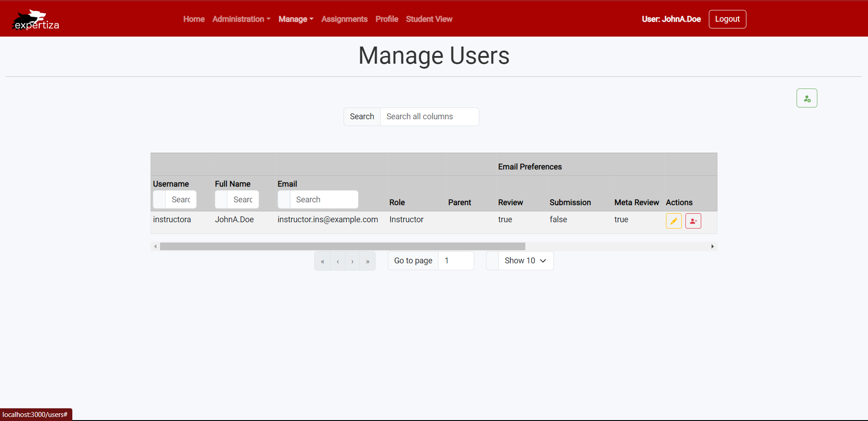Image resolution: width=868 pixels, height=421 pixels.
Task: Click the Email search filter field
Action: coord(324,199)
